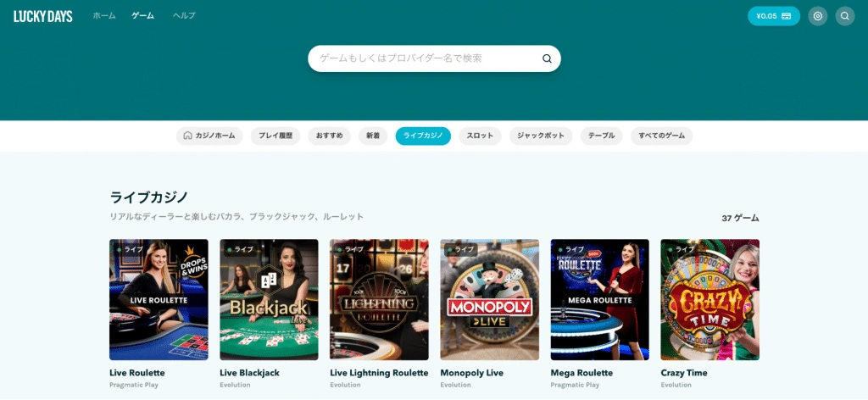Click the card icon in balance button
This screenshot has width=868, height=400.
pos(786,16)
